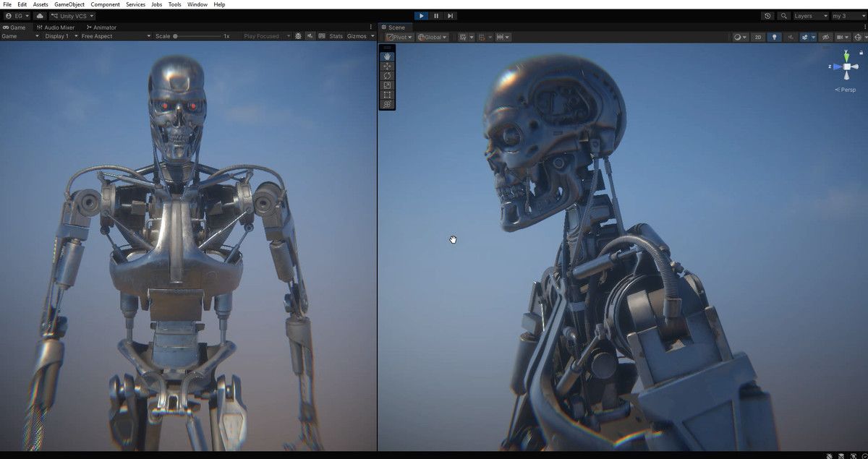Image resolution: width=868 pixels, height=459 pixels.
Task: Click the center cube of orientation gizmo
Action: [846, 67]
